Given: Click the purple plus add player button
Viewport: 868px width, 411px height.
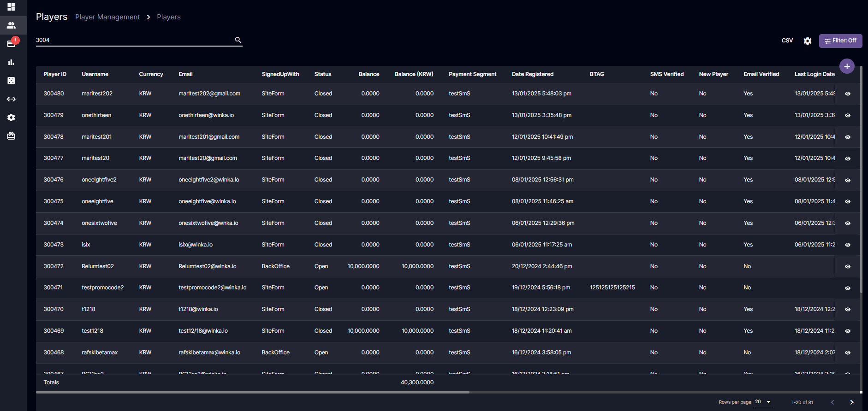Looking at the screenshot, I should (x=847, y=66).
